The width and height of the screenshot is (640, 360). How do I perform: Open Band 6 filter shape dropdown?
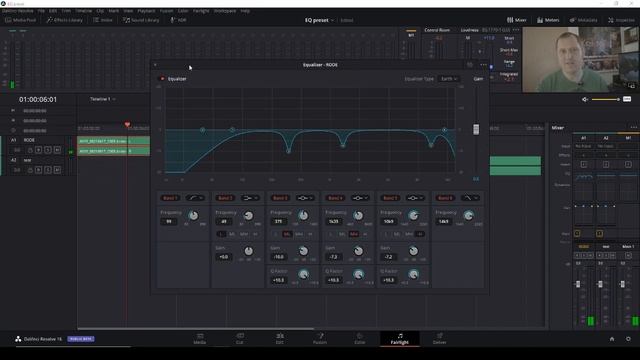(470, 198)
